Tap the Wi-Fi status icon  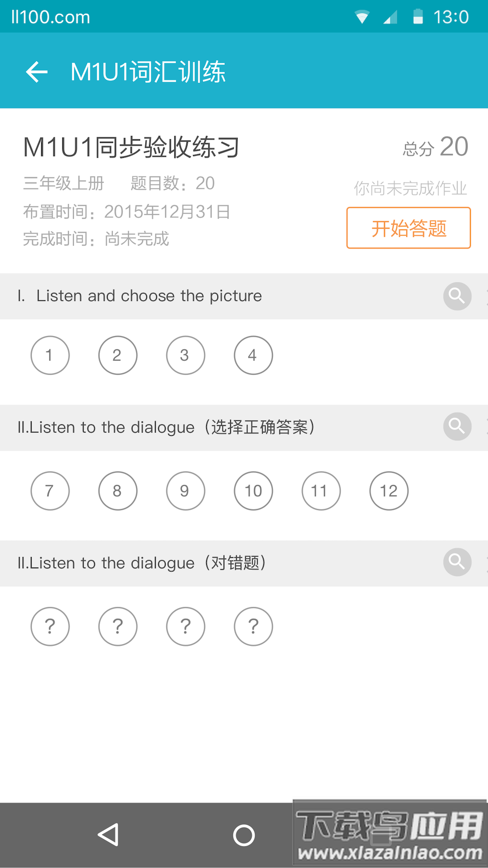(362, 17)
